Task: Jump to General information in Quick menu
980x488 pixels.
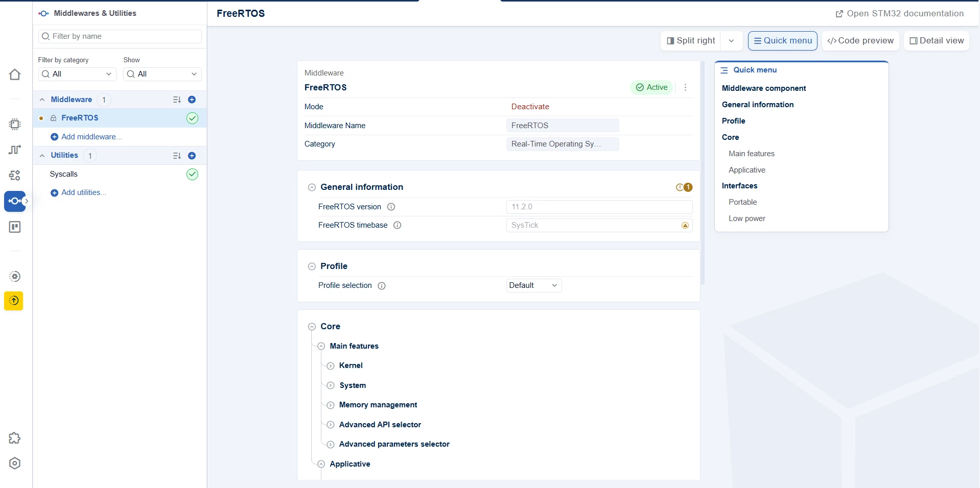Action: click(x=757, y=105)
